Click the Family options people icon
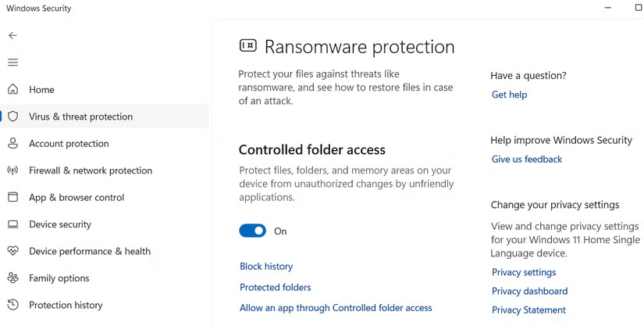Screen dimensions: 644x326 point(13,278)
